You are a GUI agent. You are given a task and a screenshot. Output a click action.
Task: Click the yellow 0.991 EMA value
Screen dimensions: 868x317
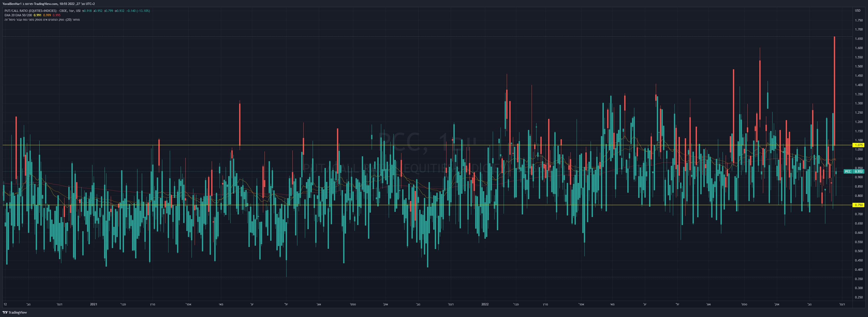click(38, 15)
